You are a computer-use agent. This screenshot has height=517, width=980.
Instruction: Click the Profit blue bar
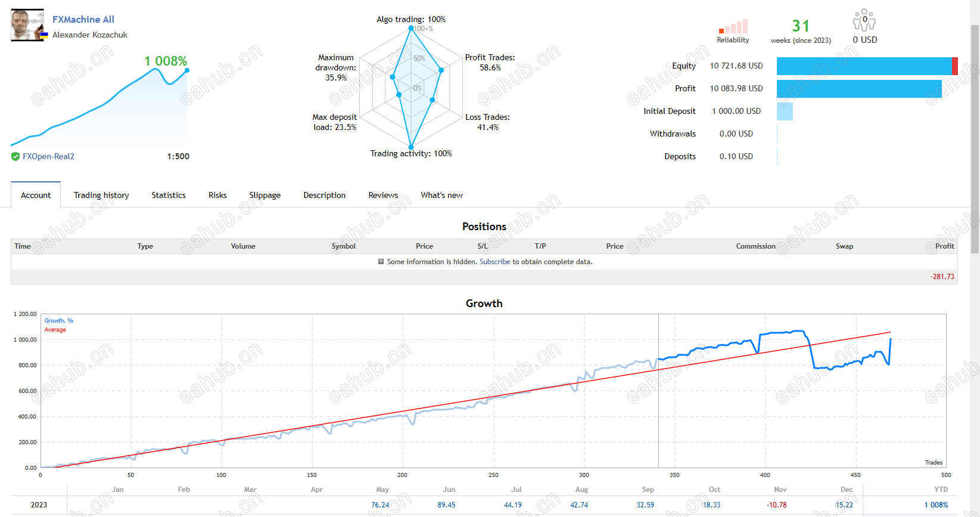859,89
